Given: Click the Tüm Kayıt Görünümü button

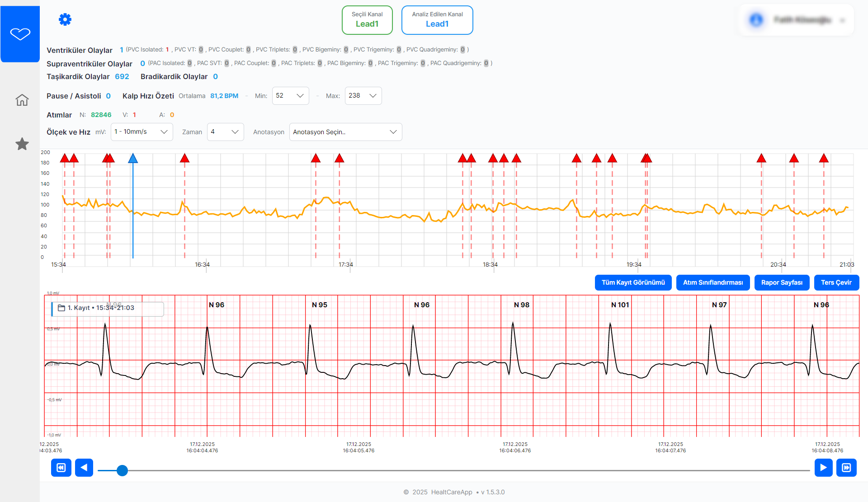Looking at the screenshot, I should point(633,283).
